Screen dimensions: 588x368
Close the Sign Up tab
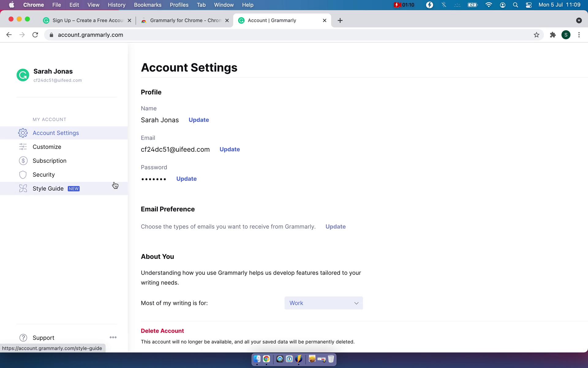pyautogui.click(x=129, y=21)
